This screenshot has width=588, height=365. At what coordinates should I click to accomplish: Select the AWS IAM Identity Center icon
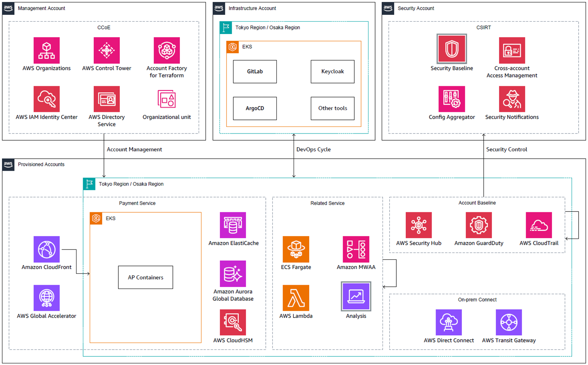tap(47, 99)
